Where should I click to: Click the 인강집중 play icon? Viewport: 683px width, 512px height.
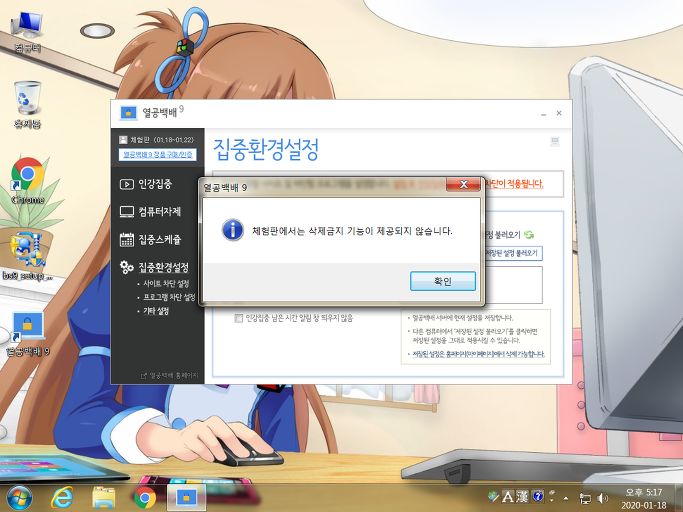[127, 184]
